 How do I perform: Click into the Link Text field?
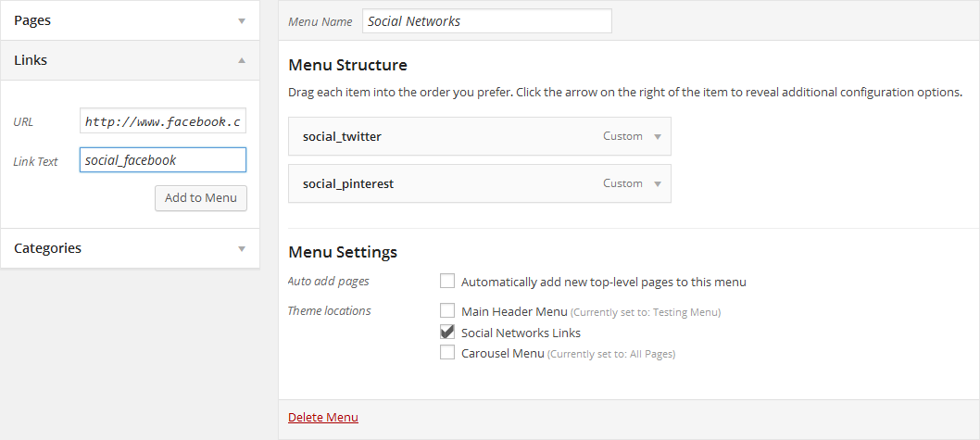coord(163,160)
